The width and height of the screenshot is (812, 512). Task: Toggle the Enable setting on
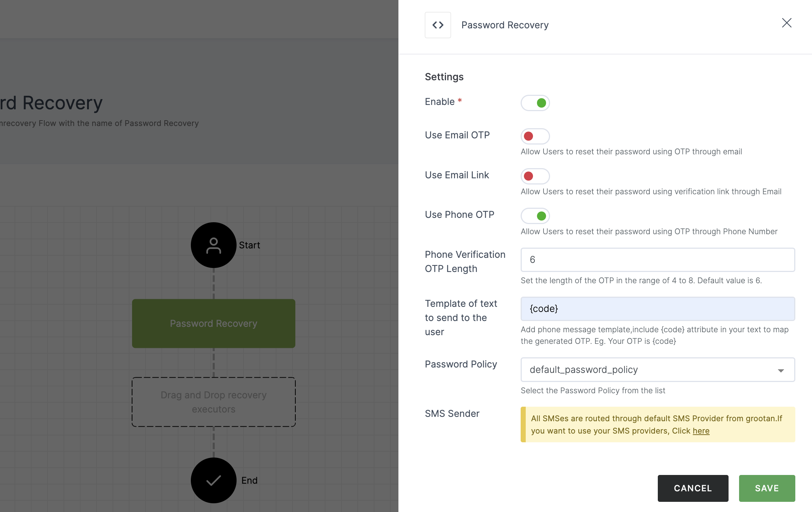pos(534,102)
